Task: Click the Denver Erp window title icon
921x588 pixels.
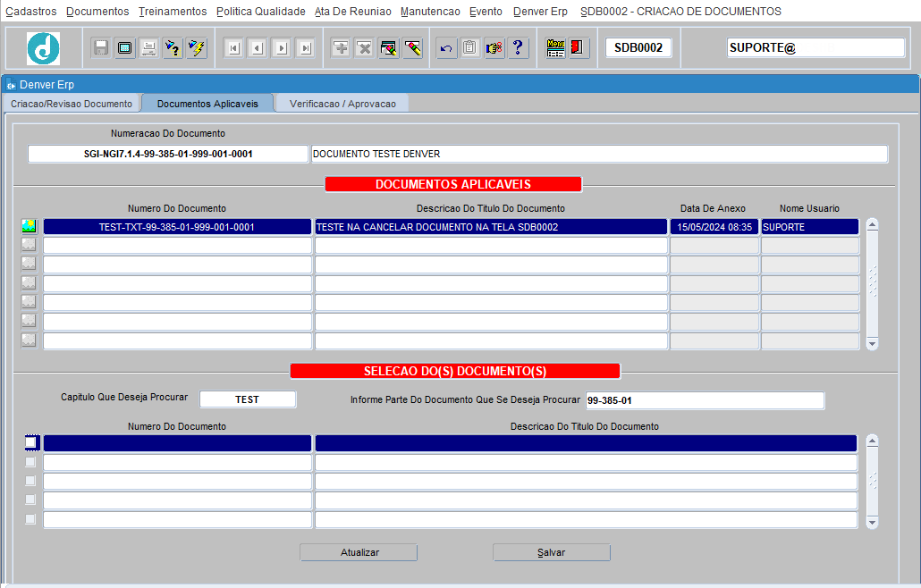Action: pyautogui.click(x=11, y=85)
